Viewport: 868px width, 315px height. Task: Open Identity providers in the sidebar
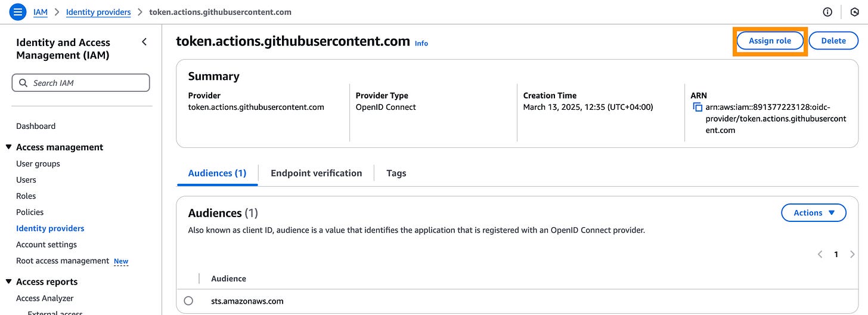pyautogui.click(x=50, y=228)
